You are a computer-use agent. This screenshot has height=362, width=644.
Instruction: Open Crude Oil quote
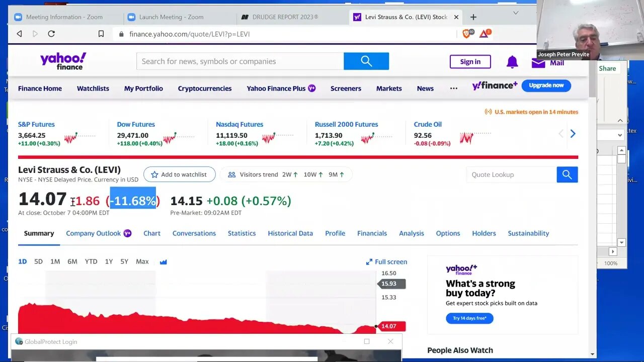click(428, 124)
